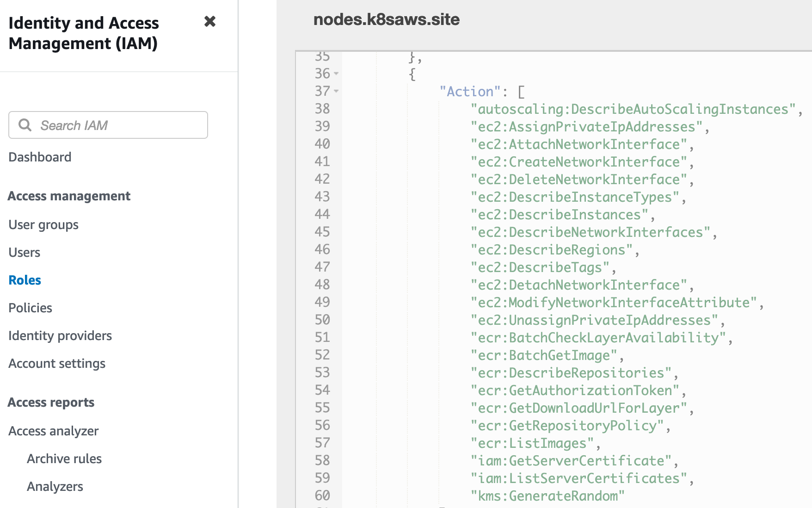Collapse the Action array at line 37

click(336, 91)
